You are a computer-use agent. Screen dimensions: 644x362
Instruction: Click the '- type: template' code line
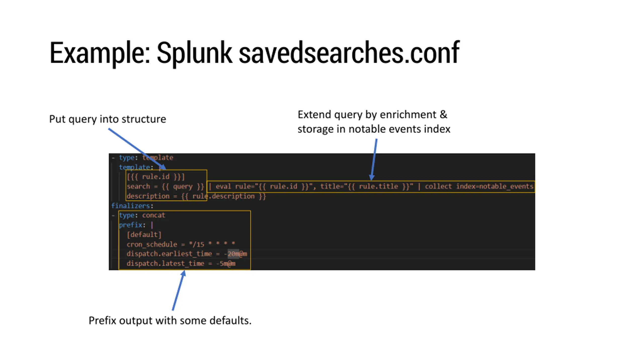(x=142, y=158)
